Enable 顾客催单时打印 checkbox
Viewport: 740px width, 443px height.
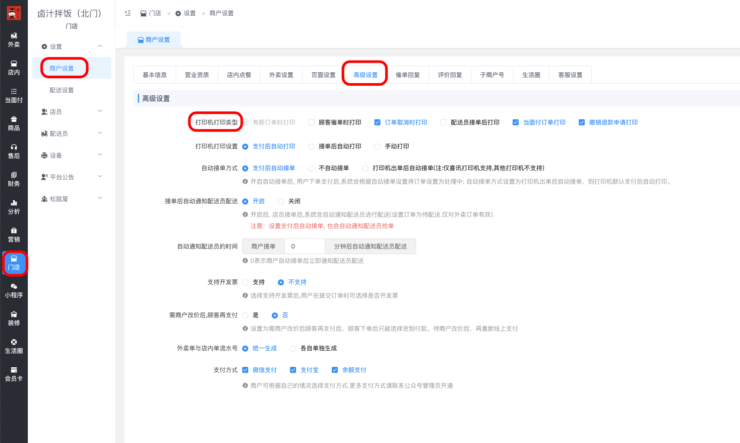tap(312, 122)
